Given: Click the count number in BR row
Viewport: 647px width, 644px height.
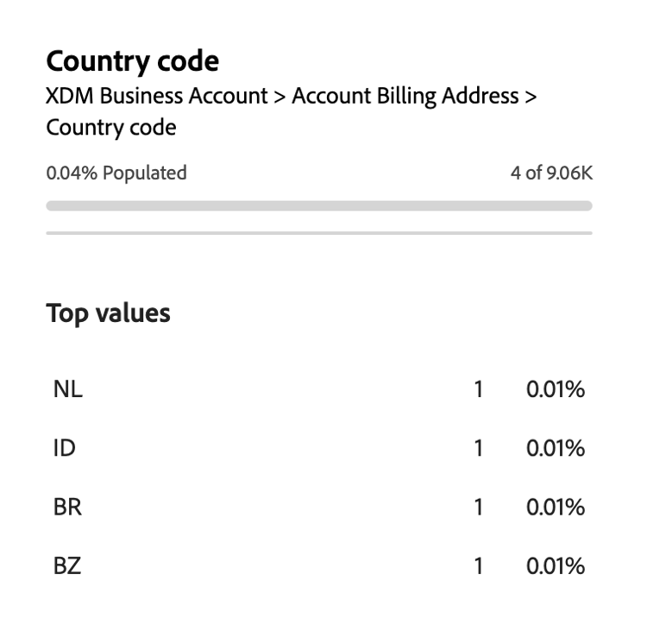Looking at the screenshot, I should pyautogui.click(x=478, y=507).
